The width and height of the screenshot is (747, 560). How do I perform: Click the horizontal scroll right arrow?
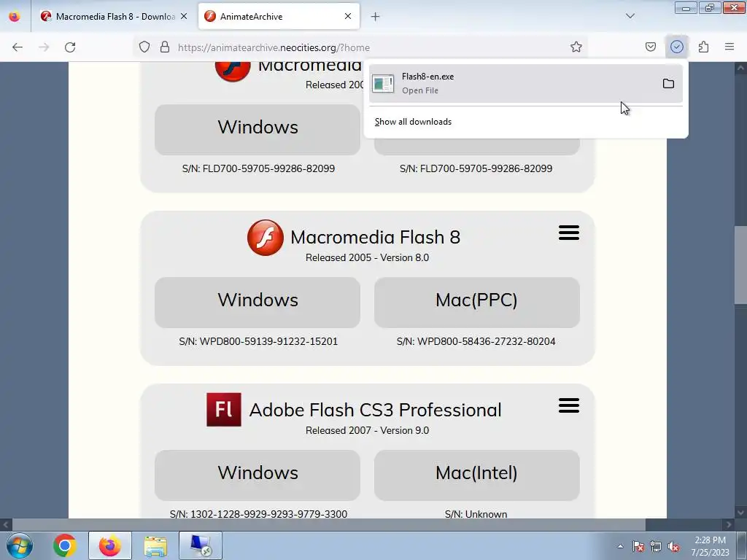tap(729, 525)
